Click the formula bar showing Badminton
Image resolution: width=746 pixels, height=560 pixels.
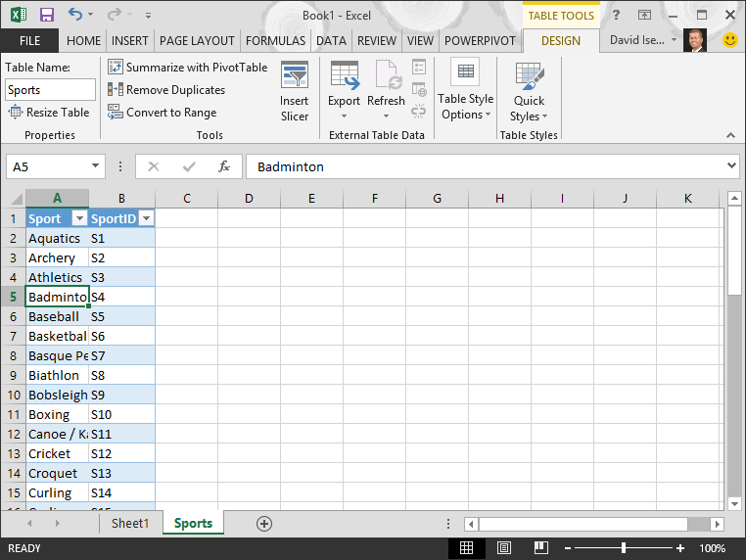click(486, 166)
